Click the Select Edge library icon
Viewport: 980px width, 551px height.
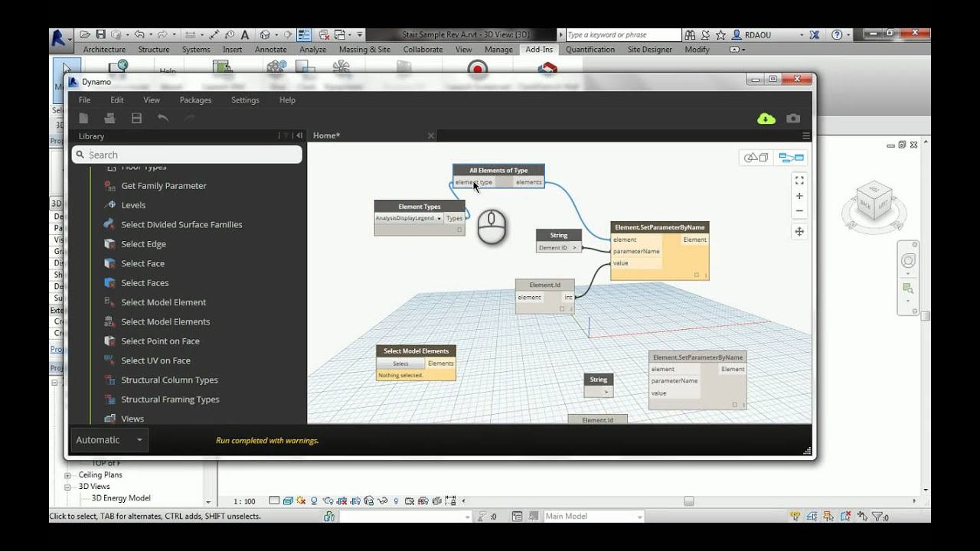click(x=109, y=244)
